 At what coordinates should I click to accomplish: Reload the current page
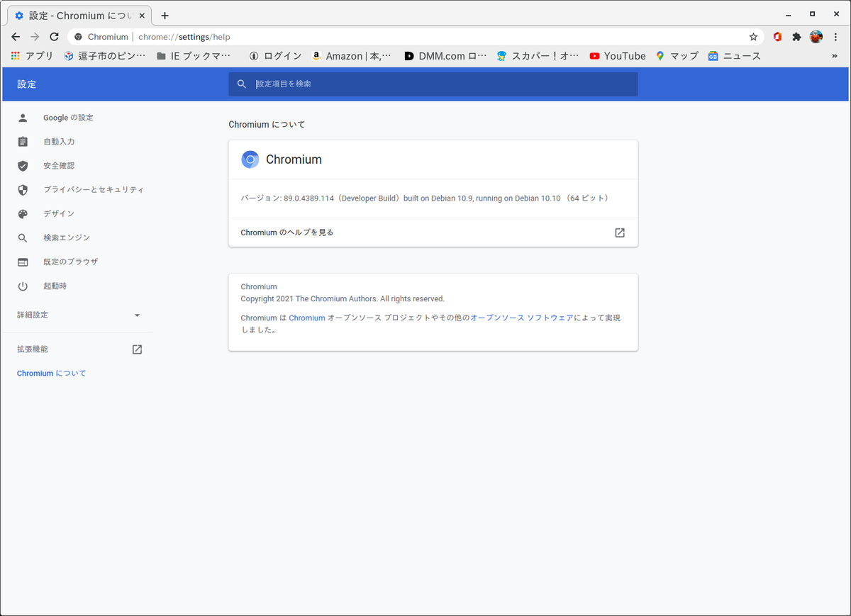pyautogui.click(x=54, y=37)
